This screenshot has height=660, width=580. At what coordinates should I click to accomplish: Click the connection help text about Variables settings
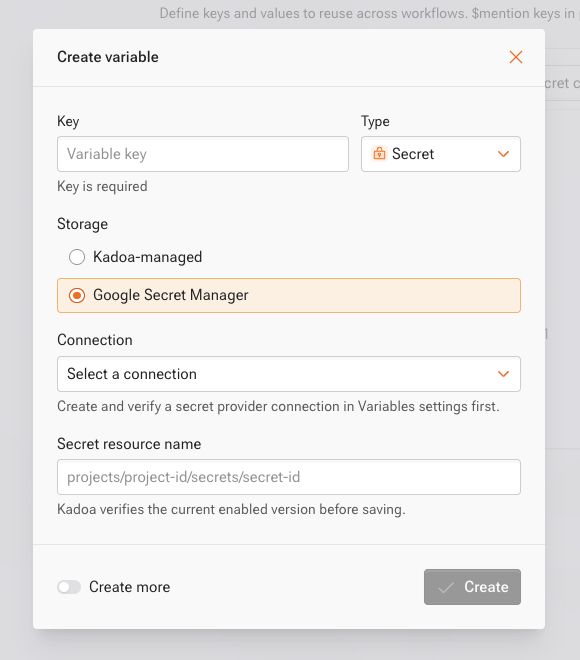[x=278, y=406]
